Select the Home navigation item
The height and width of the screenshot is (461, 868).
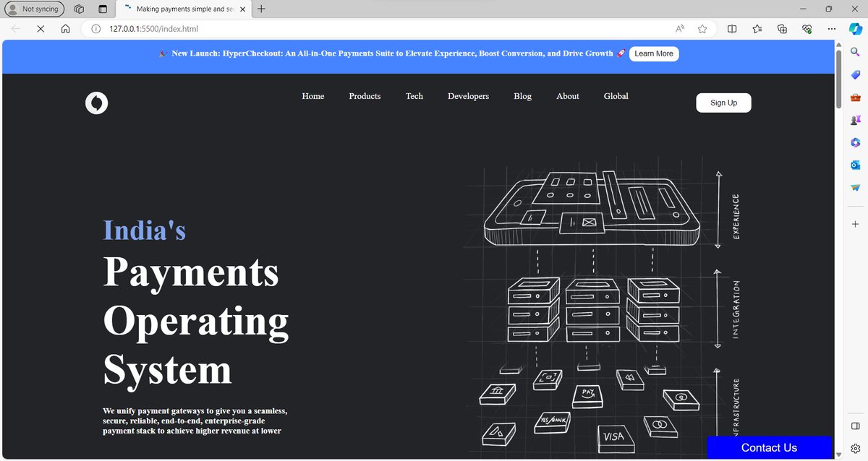(313, 96)
